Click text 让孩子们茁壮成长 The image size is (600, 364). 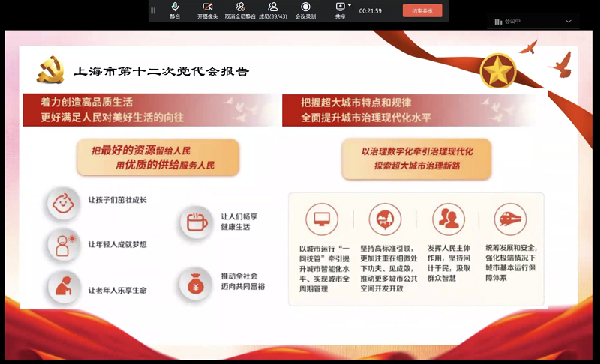(x=117, y=200)
